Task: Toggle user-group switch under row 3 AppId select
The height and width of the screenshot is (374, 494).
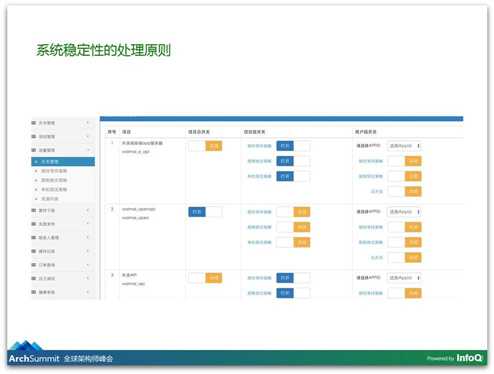Action: [405, 293]
